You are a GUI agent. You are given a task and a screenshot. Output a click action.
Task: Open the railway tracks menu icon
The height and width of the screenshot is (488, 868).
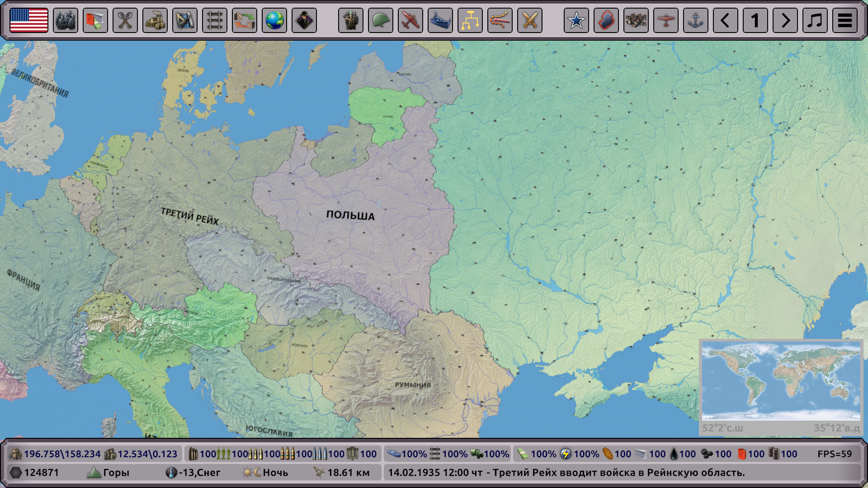point(215,20)
